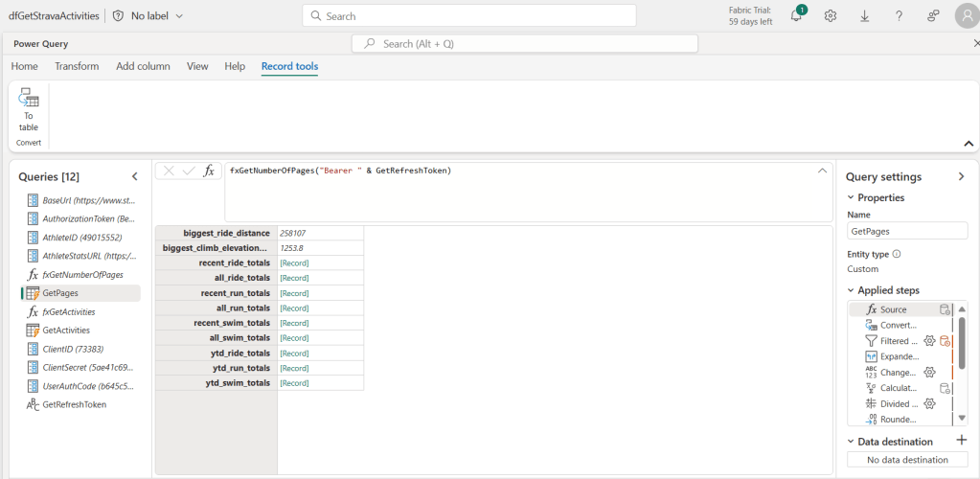Click the download arrow icon
This screenshot has width=980, height=479.
click(x=865, y=15)
